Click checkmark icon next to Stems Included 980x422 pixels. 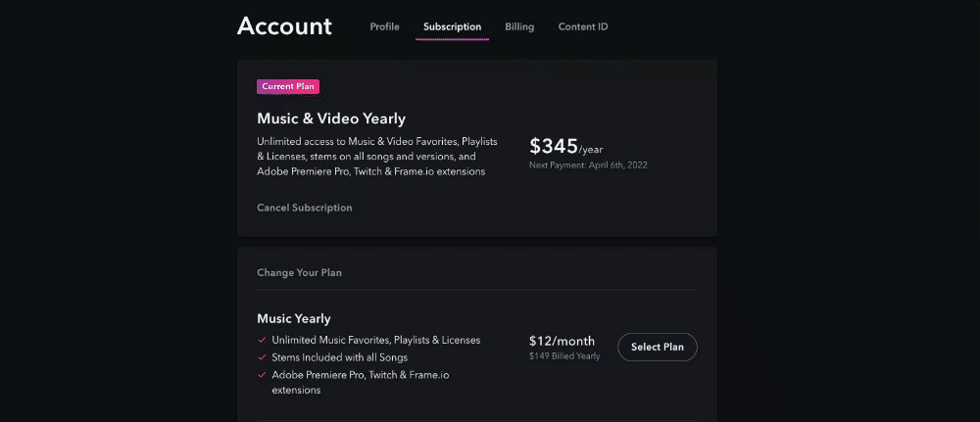262,357
